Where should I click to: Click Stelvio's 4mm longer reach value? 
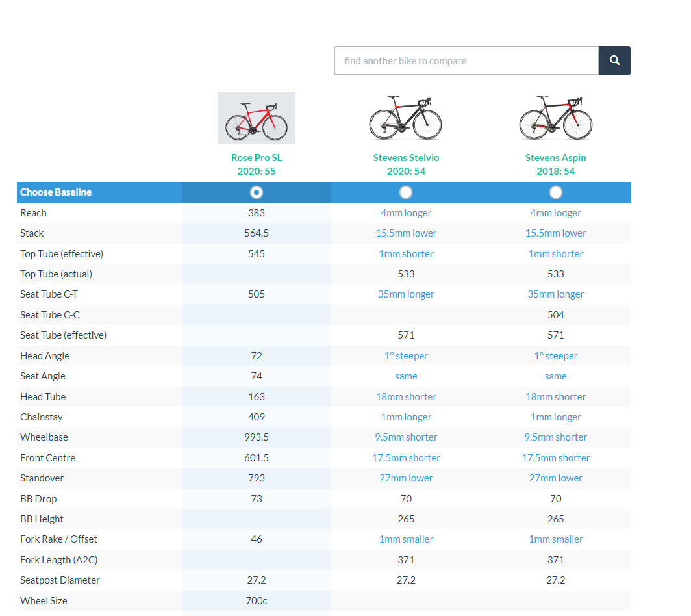406,213
